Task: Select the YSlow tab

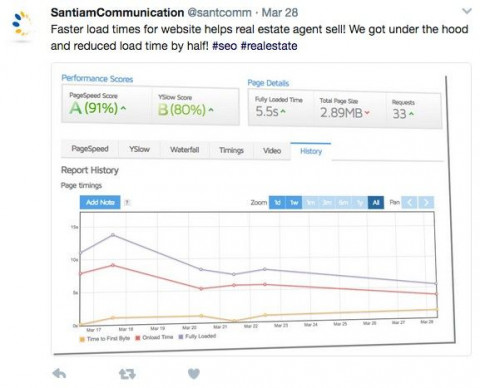Action: [139, 149]
